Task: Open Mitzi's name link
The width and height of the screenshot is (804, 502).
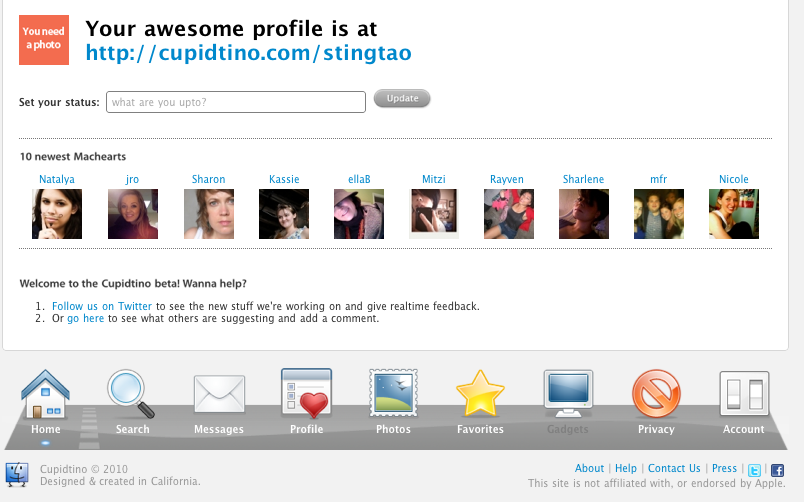Action: pyautogui.click(x=434, y=179)
